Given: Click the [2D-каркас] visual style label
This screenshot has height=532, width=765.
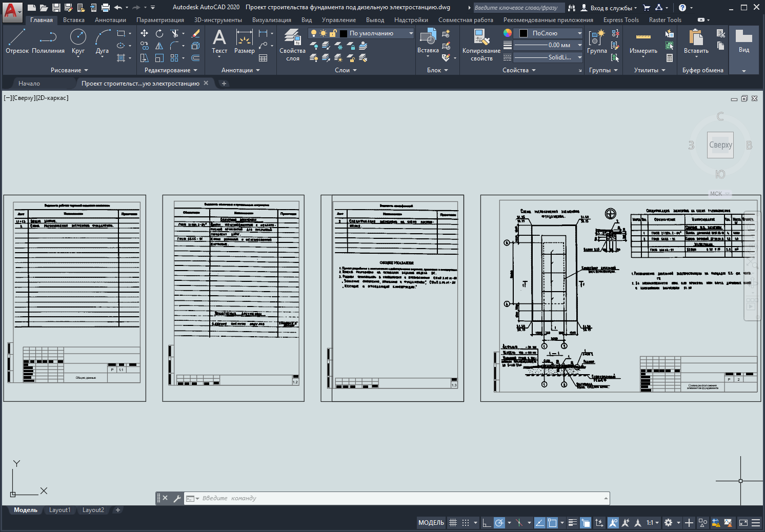Looking at the screenshot, I should point(52,98).
